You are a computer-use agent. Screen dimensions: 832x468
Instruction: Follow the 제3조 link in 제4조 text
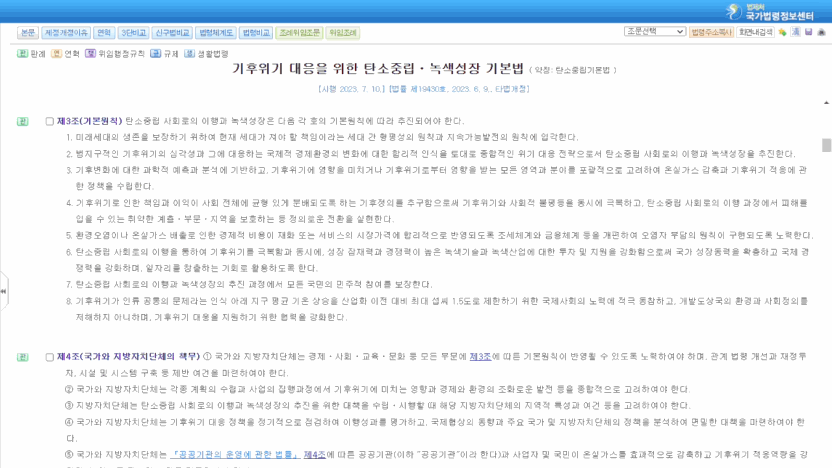[x=480, y=357]
